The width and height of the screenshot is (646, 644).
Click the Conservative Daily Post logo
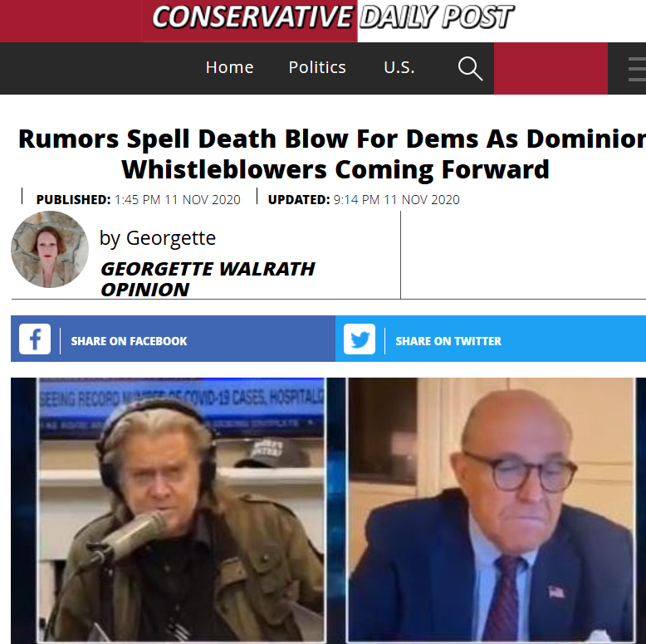point(333,17)
